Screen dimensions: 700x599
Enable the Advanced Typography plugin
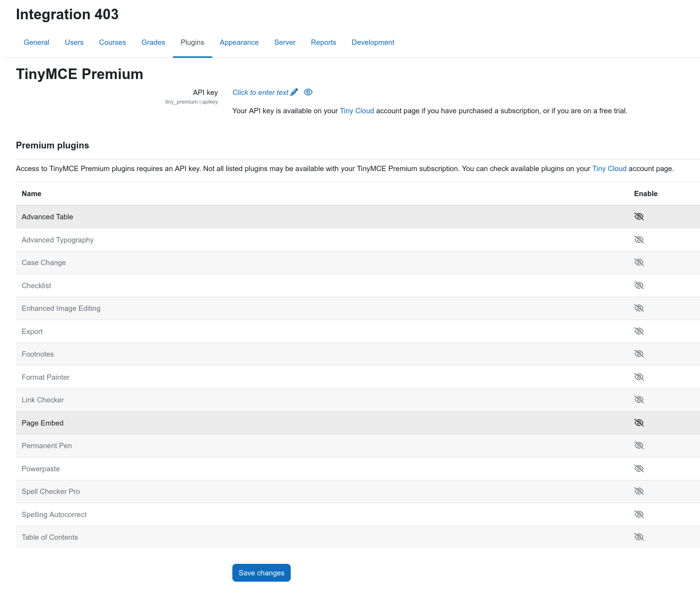click(x=639, y=240)
